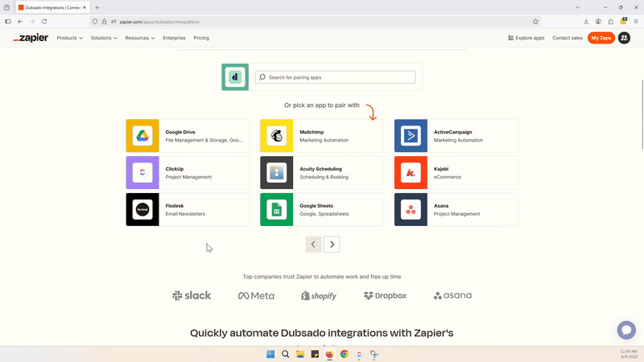644x362 pixels.
Task: Close the Dubsado Integrations tab
Action: tap(85, 7)
